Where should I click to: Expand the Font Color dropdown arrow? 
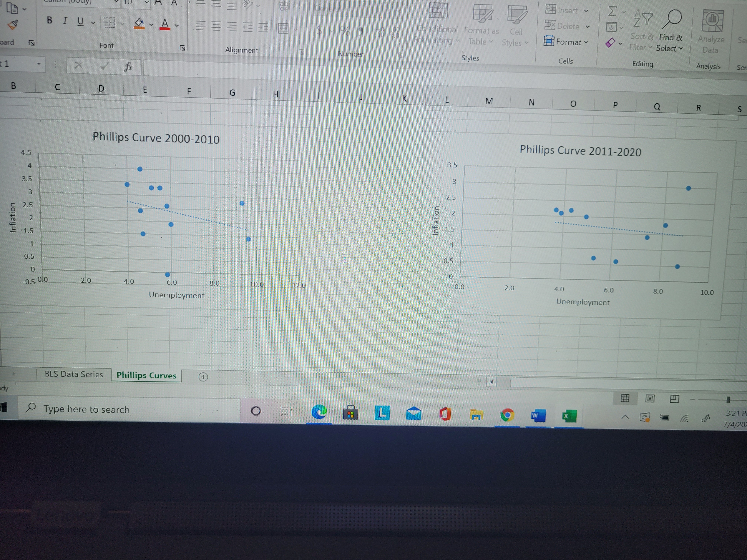[x=177, y=26]
